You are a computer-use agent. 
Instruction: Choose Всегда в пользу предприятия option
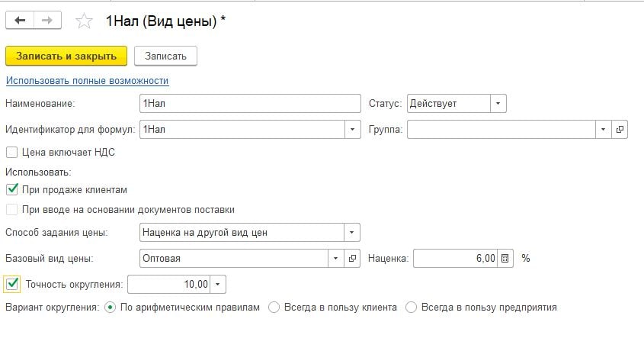click(x=411, y=308)
